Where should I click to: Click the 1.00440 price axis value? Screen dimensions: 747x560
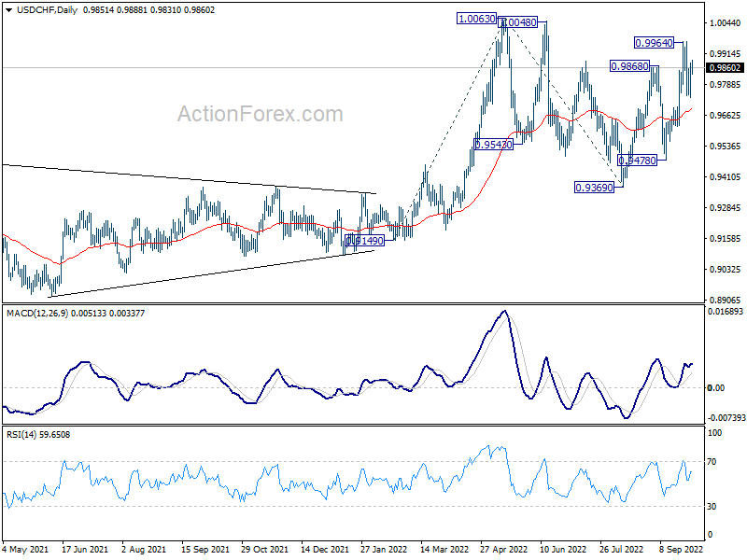pos(726,22)
